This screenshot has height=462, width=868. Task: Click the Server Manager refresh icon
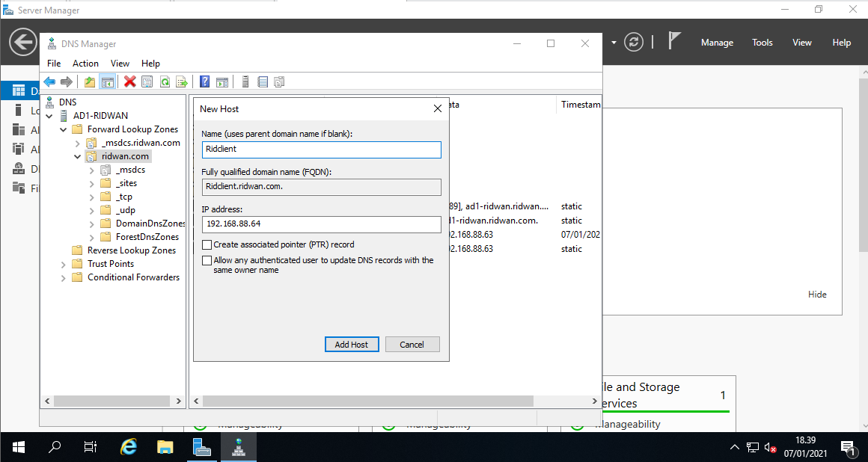coord(633,43)
